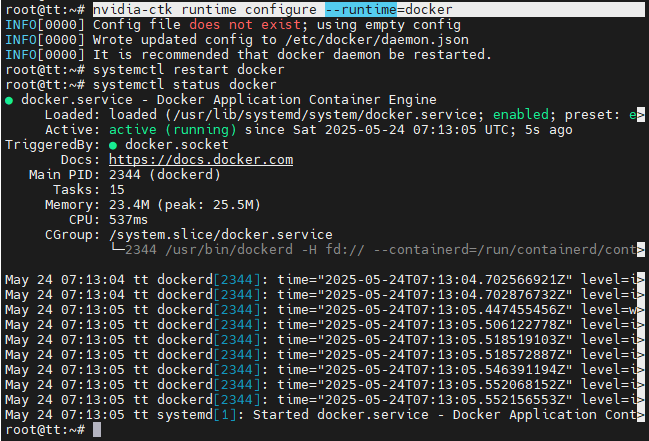Click the 'systemctl status docker' command
Viewport: 649px width, 441px height.
[185, 84]
